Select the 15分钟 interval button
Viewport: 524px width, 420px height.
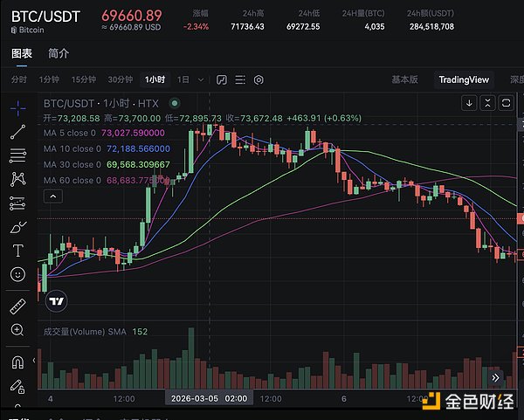84,79
